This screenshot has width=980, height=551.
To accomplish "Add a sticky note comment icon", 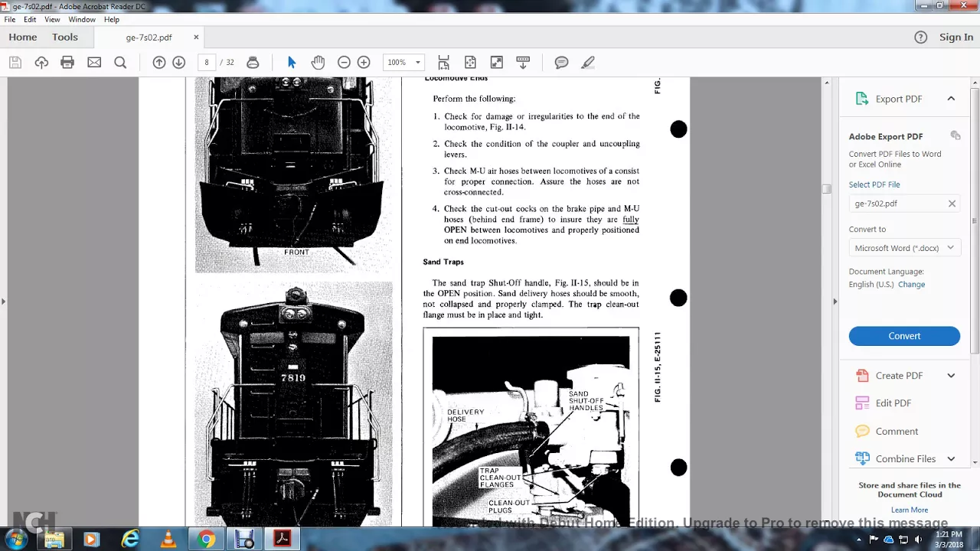I will pyautogui.click(x=561, y=62).
